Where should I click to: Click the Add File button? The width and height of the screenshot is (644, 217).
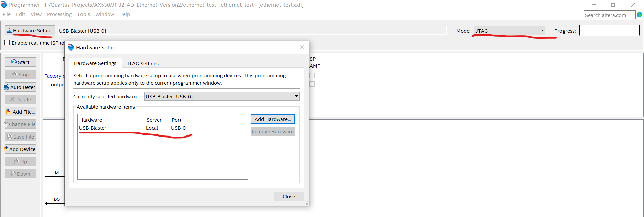tap(20, 112)
